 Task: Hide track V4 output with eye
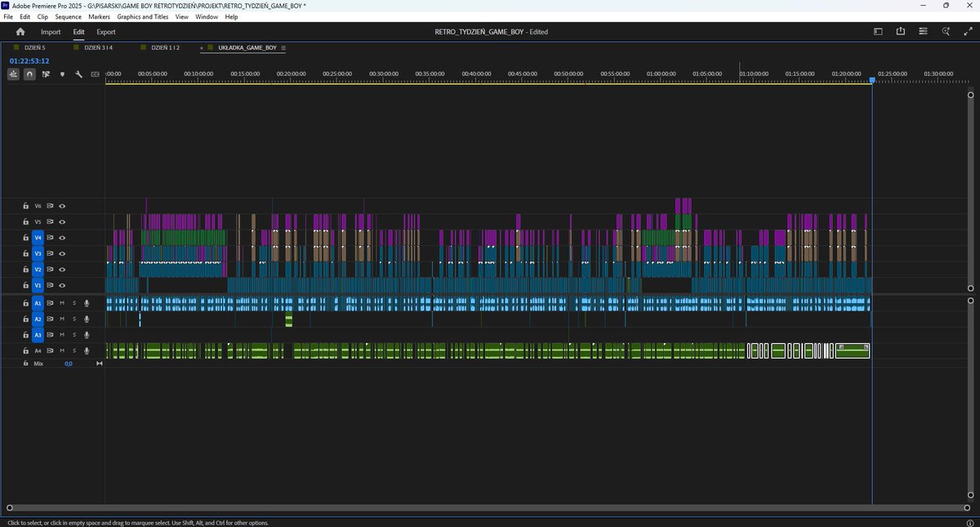coord(62,238)
